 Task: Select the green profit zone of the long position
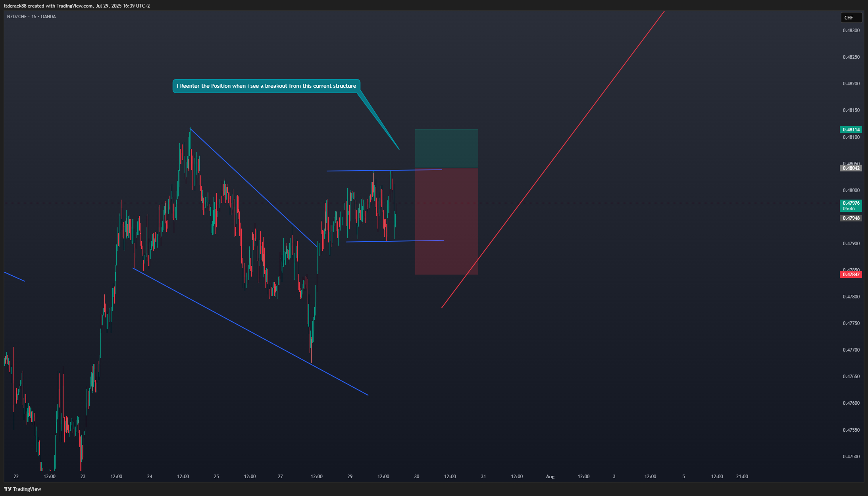pyautogui.click(x=447, y=149)
